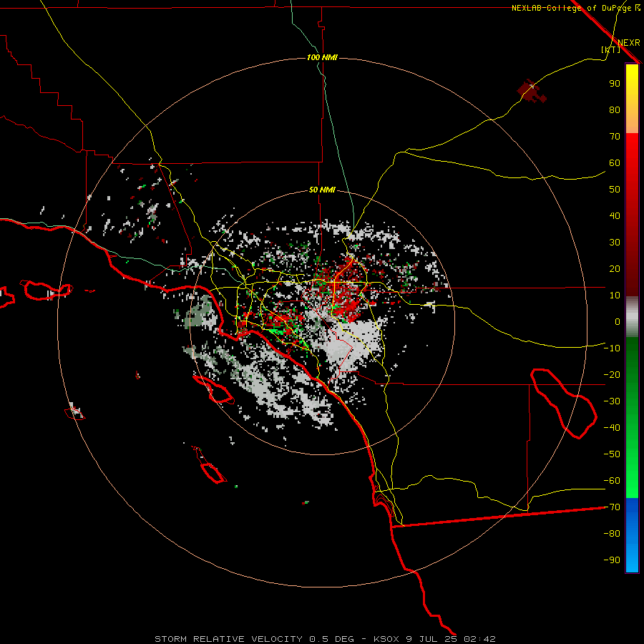Select the 100 NMI range ring label
This screenshot has width=644, height=644.
[322, 57]
